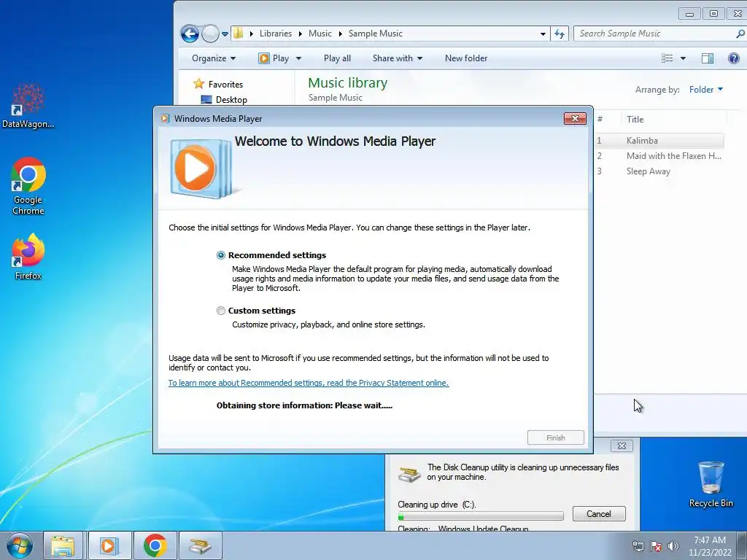Select Desktop in the navigation pane
The width and height of the screenshot is (747, 560).
tap(231, 99)
